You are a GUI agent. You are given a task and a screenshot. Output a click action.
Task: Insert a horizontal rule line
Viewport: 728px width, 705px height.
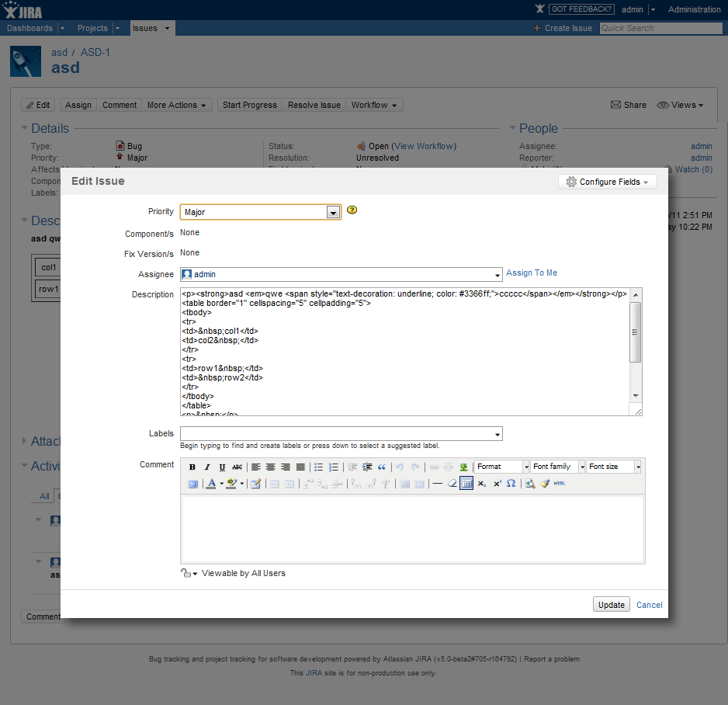[x=438, y=484]
